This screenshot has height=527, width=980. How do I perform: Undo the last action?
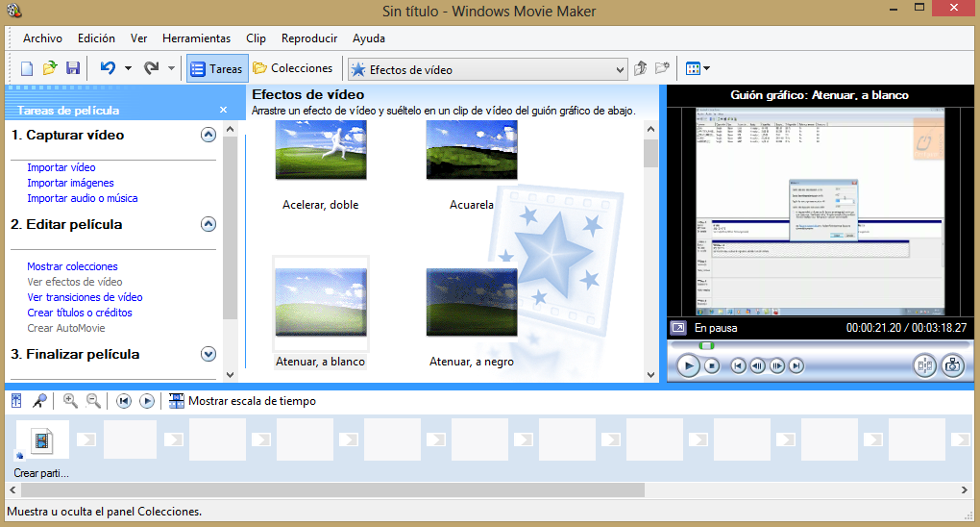pos(109,67)
